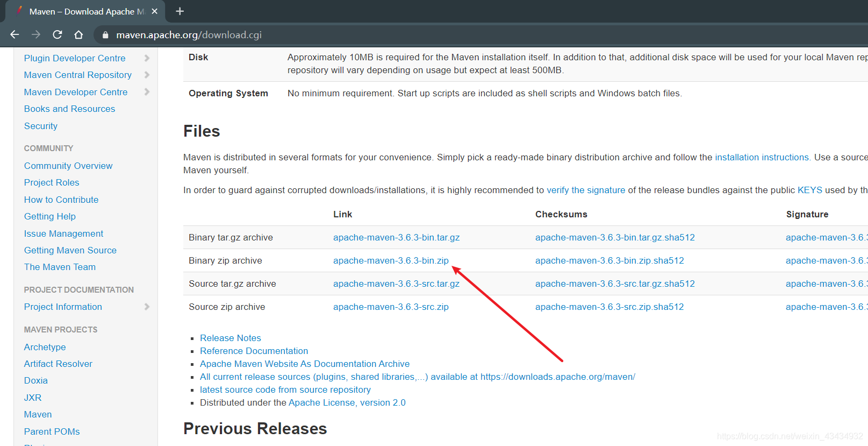Click the browser forward arrow
The image size is (868, 446).
point(36,34)
